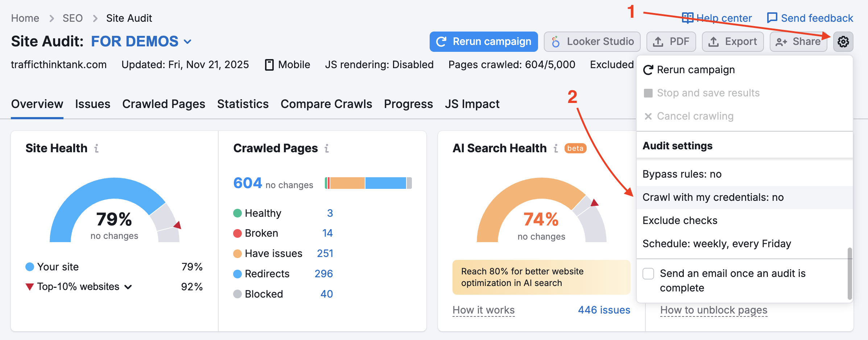Click the blue Redirects bar segment
The image size is (868, 340).
385,183
